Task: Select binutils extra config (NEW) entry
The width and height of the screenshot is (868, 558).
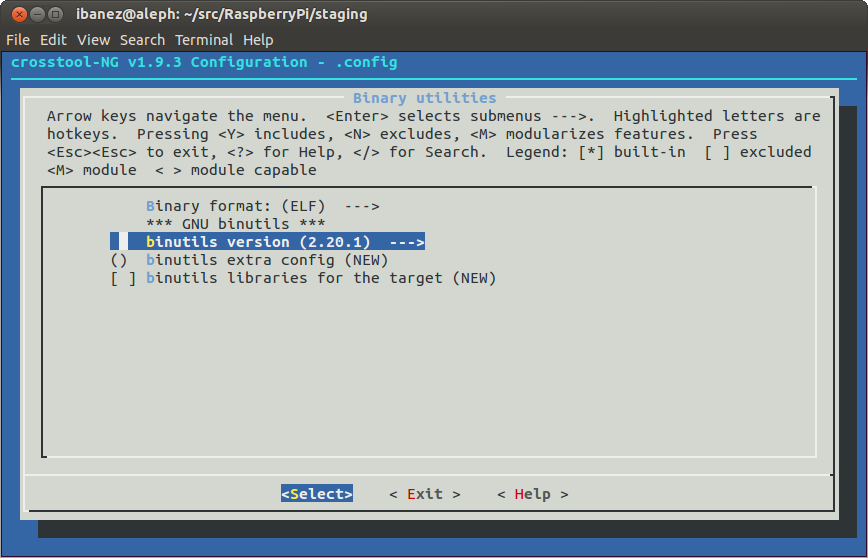Action: tap(249, 260)
